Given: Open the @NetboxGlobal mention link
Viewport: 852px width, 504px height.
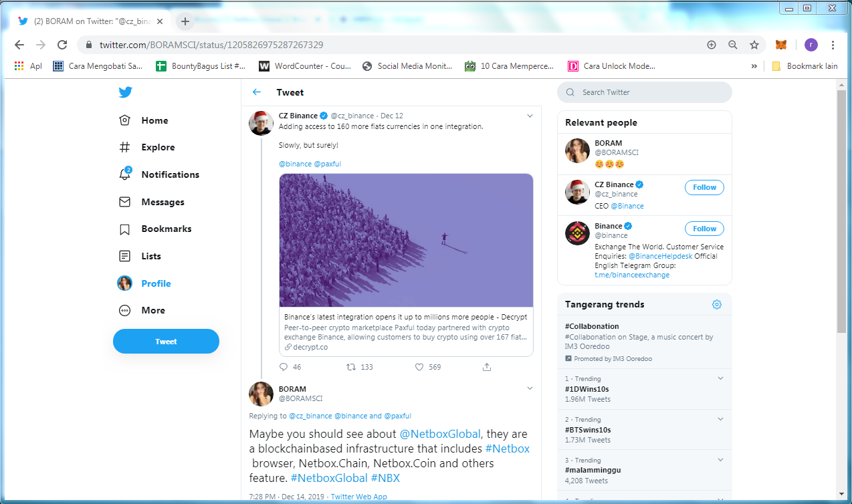Looking at the screenshot, I should [441, 434].
